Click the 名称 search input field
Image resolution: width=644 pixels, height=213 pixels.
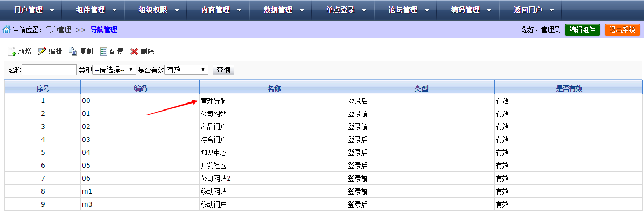click(x=50, y=70)
